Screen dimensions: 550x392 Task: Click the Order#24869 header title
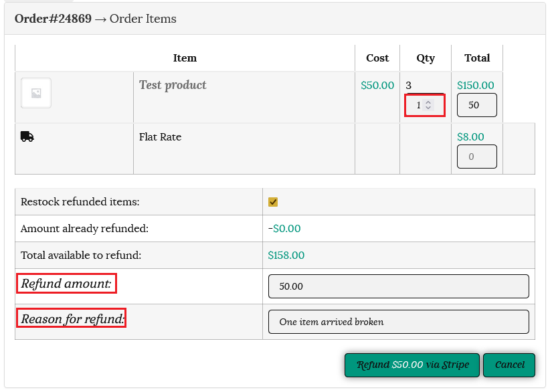click(53, 19)
